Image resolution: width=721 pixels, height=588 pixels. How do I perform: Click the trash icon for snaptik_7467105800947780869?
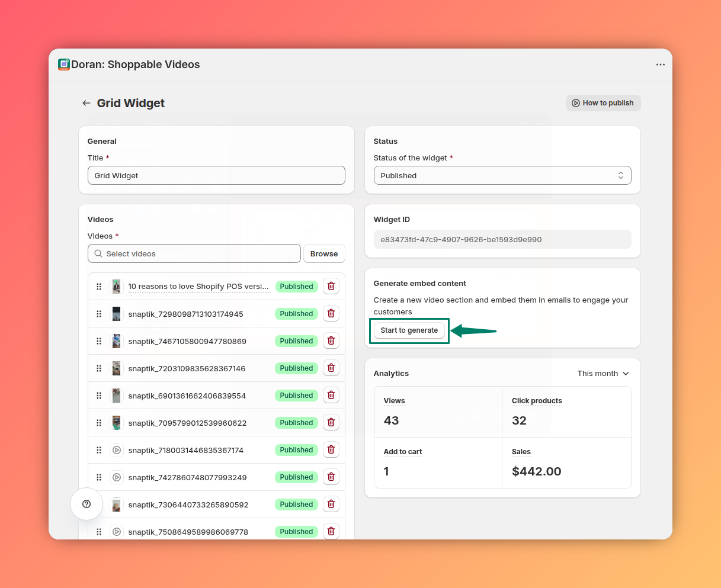[331, 341]
